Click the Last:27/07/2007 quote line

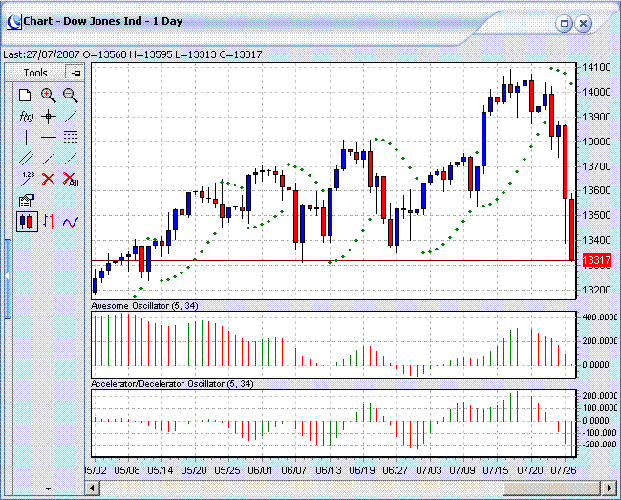tap(133, 54)
